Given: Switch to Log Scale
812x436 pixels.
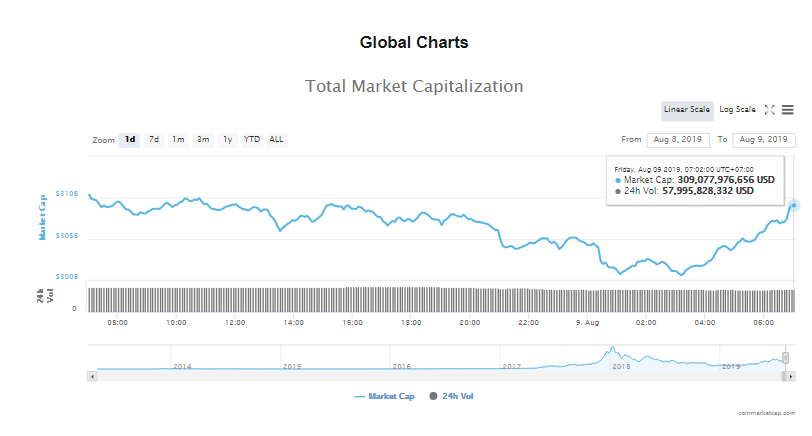Looking at the screenshot, I should [737, 110].
